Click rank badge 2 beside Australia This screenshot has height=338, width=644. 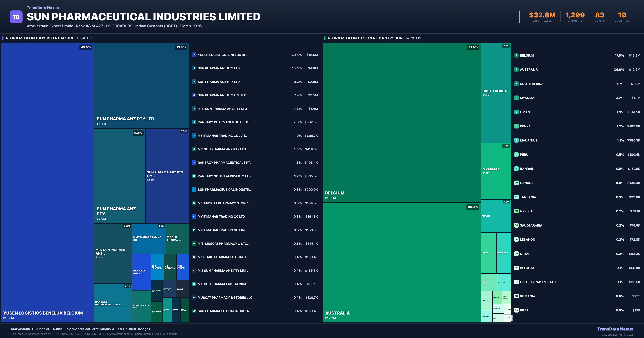516,69
